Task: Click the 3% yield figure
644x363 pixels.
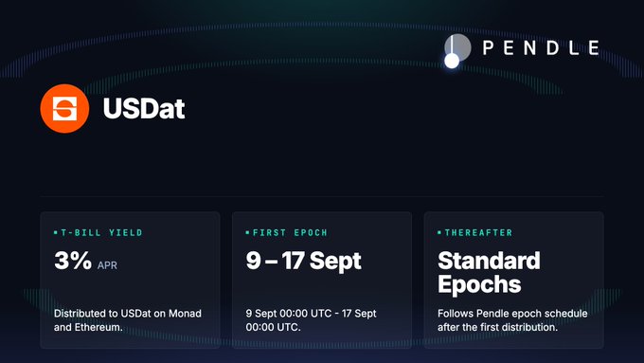Action: [73, 261]
